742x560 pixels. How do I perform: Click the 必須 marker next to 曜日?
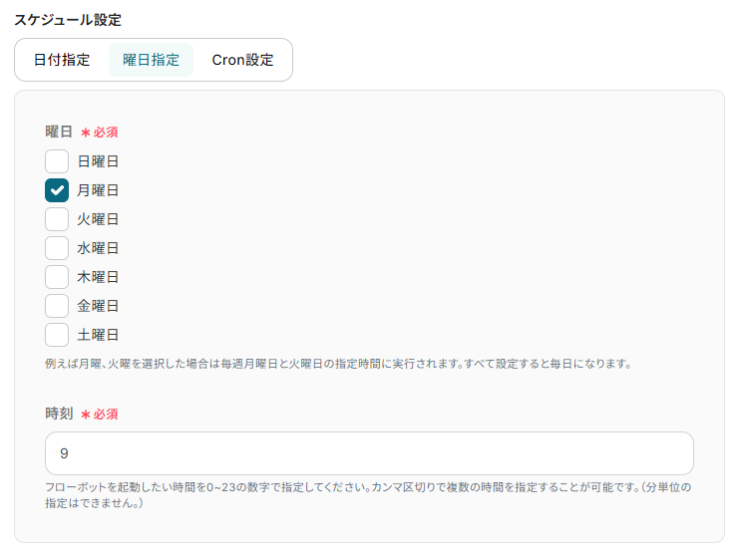[100, 132]
